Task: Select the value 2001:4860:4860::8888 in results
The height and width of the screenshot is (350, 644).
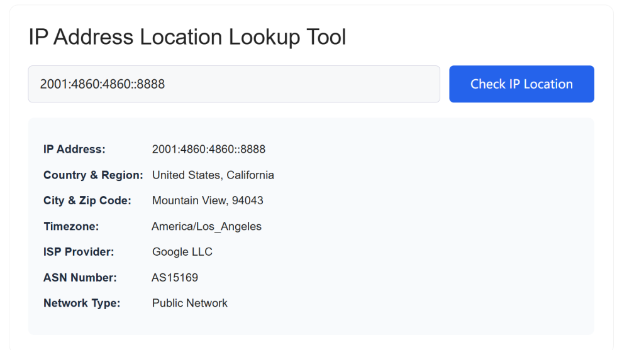Action: pyautogui.click(x=209, y=150)
